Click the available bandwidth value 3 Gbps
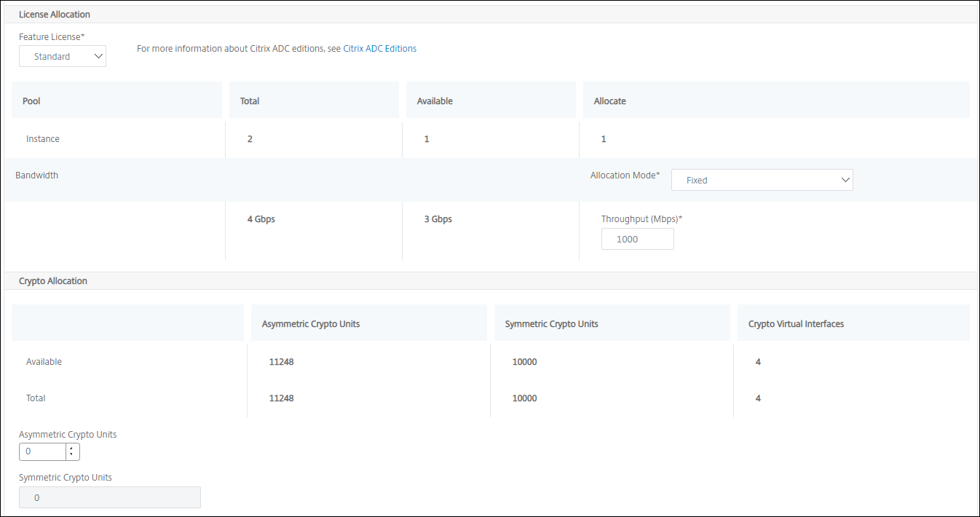This screenshot has width=980, height=517. [x=438, y=218]
